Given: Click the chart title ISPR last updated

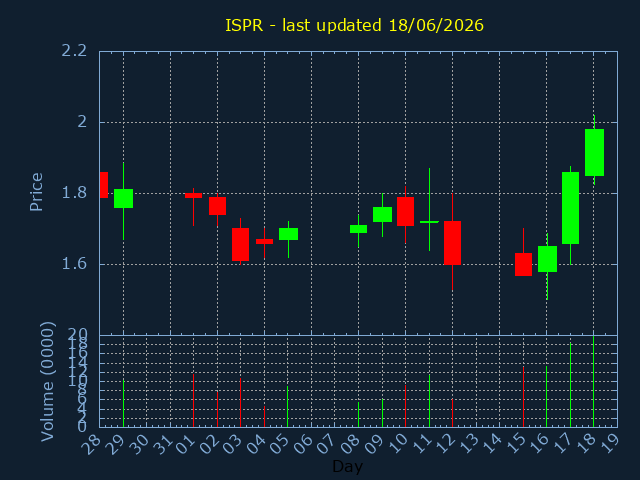Looking at the screenshot, I should (x=354, y=25).
